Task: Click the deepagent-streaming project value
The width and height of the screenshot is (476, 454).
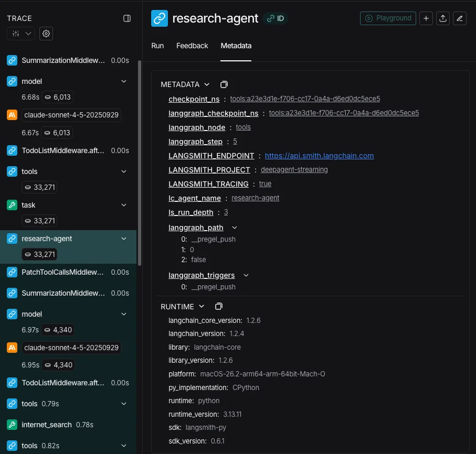Action: (294, 169)
